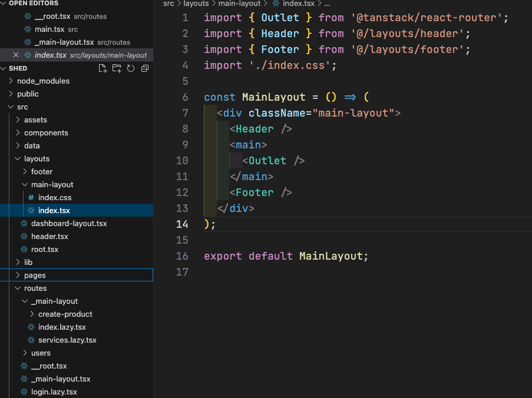Viewport: 532px width, 398px height.
Task: Click the src breadcrumb segment
Action: click(x=168, y=4)
